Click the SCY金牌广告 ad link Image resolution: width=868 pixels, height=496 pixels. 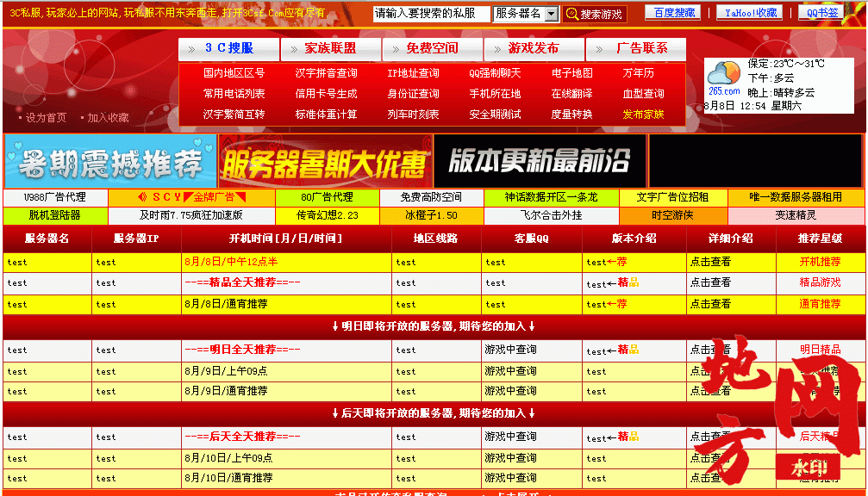(191, 197)
